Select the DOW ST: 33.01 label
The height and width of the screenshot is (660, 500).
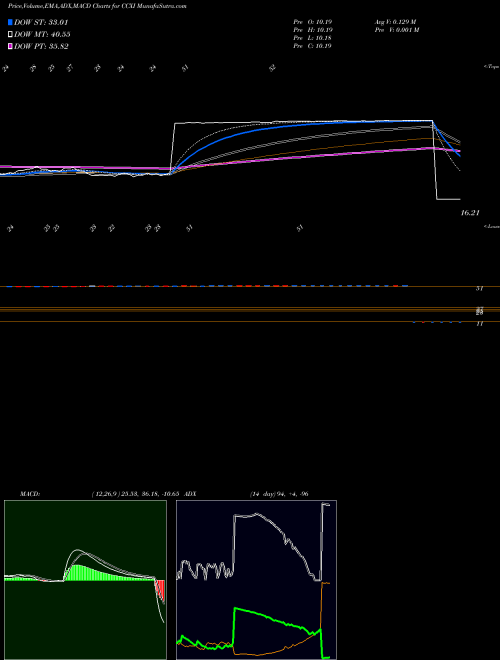point(41,22)
